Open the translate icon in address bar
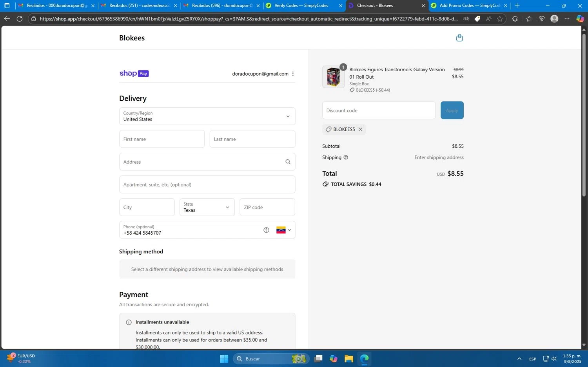The width and height of the screenshot is (588, 367). click(466, 19)
